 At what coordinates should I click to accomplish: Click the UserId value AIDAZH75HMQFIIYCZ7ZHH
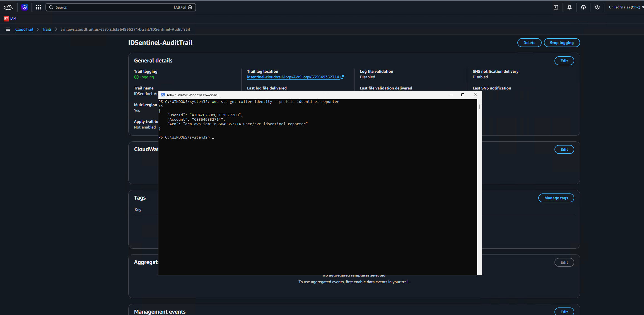tap(216, 115)
